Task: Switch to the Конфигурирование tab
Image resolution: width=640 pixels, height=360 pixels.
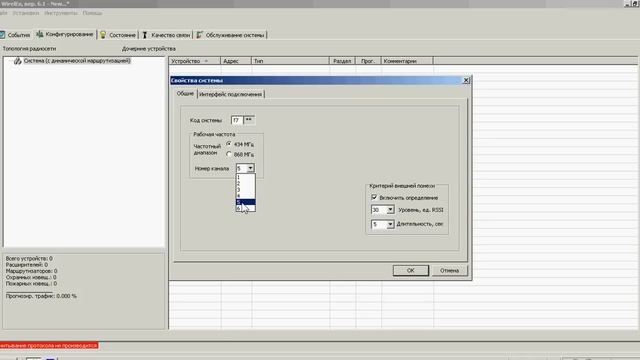Action: (x=65, y=34)
